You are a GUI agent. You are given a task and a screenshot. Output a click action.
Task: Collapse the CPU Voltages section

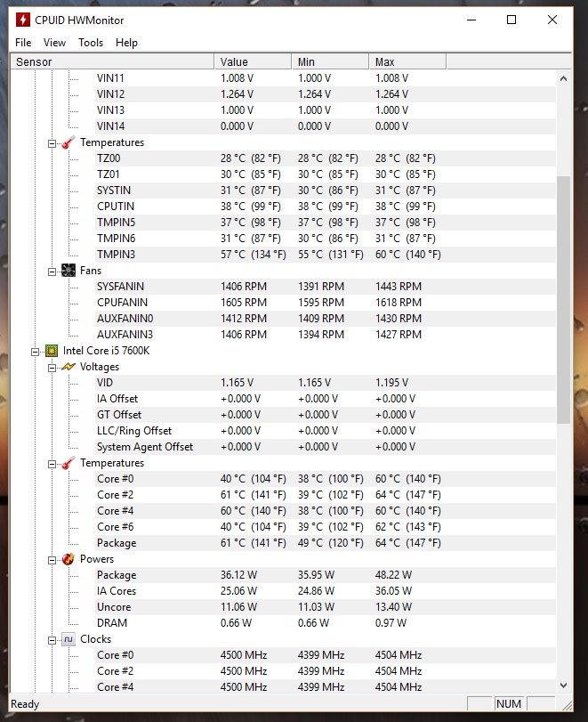click(52, 368)
